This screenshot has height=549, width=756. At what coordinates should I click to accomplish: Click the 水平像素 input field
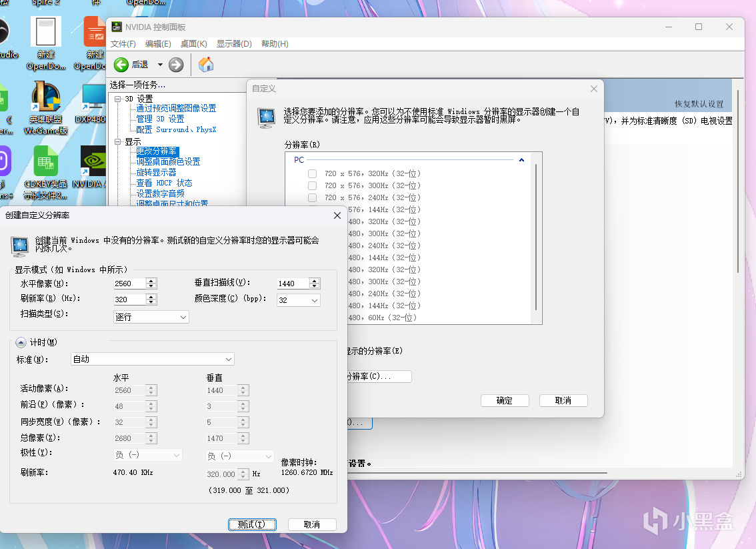(x=129, y=284)
